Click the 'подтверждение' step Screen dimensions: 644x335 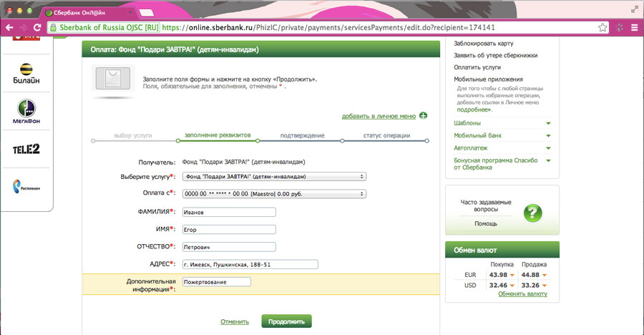pyautogui.click(x=302, y=135)
